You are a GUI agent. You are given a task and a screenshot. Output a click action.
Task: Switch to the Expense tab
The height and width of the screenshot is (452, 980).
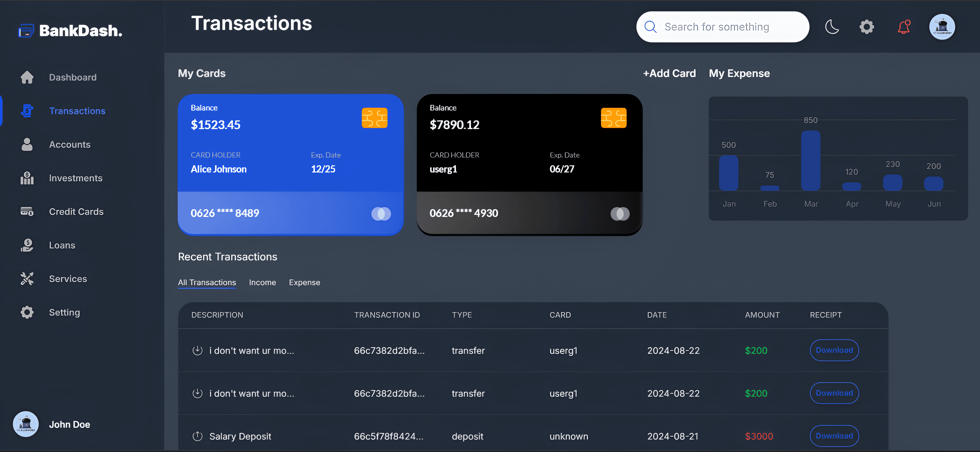coord(304,282)
